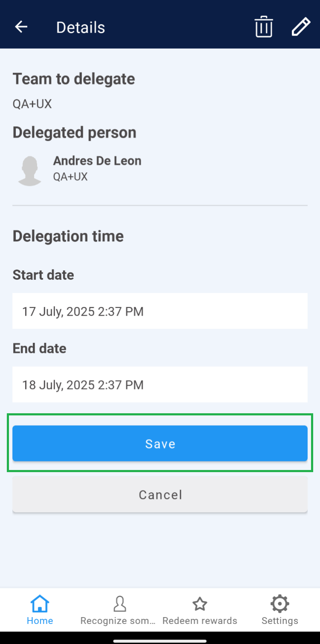This screenshot has height=644, width=320.
Task: Tap the back arrow in header
Action: (21, 27)
